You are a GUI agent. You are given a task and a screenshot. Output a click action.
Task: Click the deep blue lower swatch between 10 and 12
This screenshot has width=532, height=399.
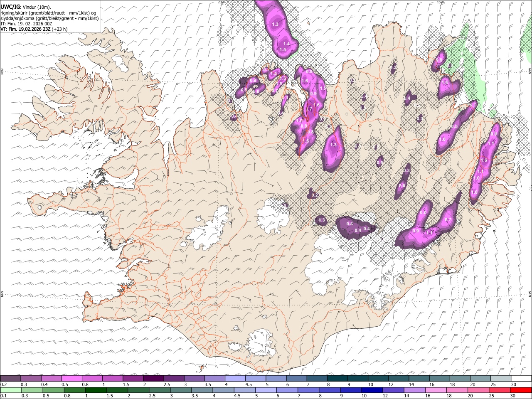pyautogui.click(x=372, y=390)
